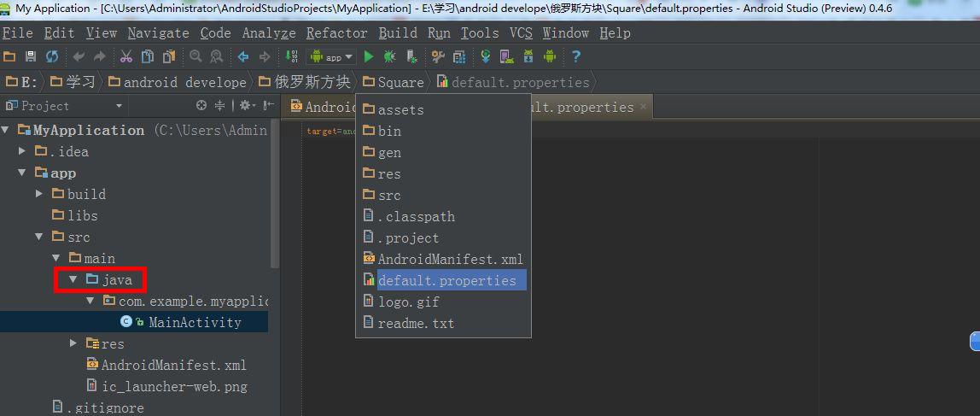Collapse the com.example package node
Viewport: 980px width, 416px height.
coord(90,301)
